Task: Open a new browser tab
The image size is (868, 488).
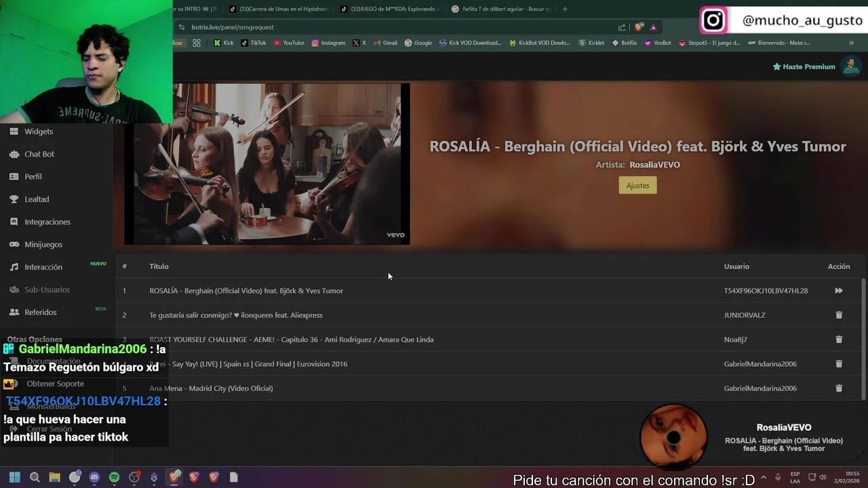Action: click(565, 9)
